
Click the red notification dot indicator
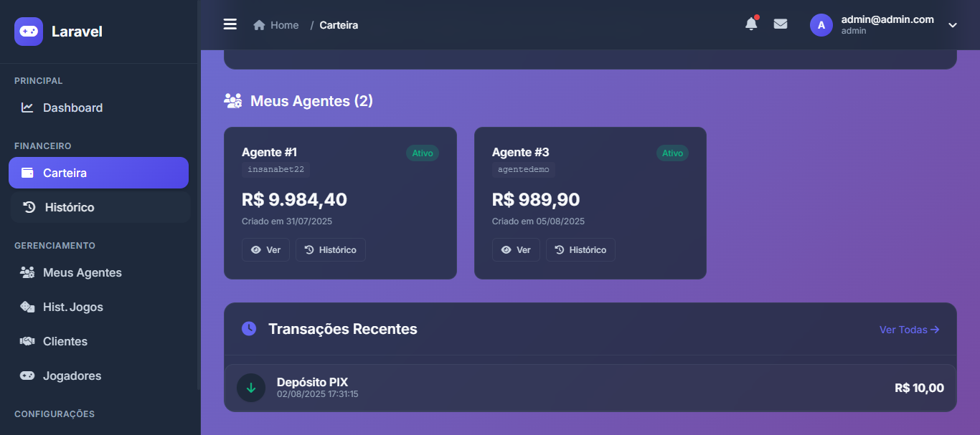coord(757,17)
